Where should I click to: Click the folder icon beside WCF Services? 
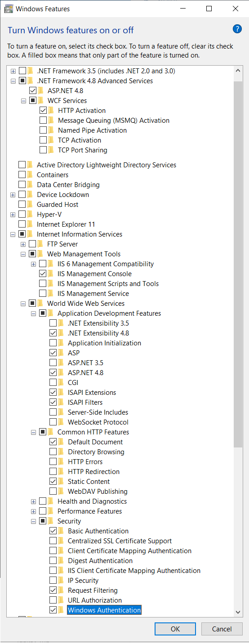41,101
